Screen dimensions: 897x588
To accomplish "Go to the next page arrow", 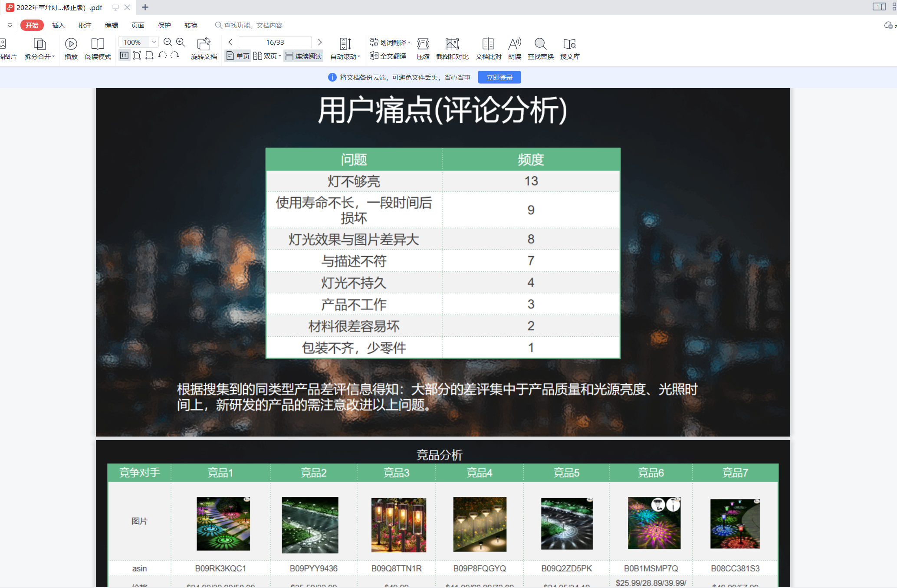I will 320,42.
